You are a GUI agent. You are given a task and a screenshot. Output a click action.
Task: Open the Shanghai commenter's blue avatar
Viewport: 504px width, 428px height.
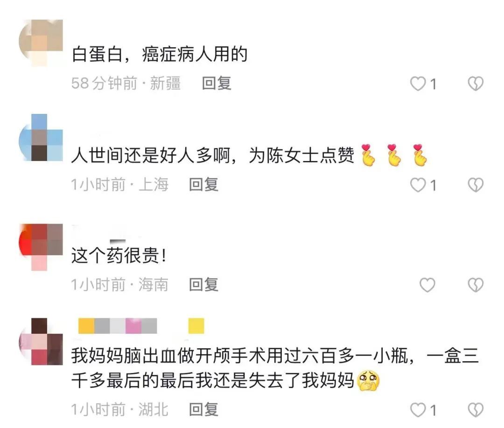41,137
